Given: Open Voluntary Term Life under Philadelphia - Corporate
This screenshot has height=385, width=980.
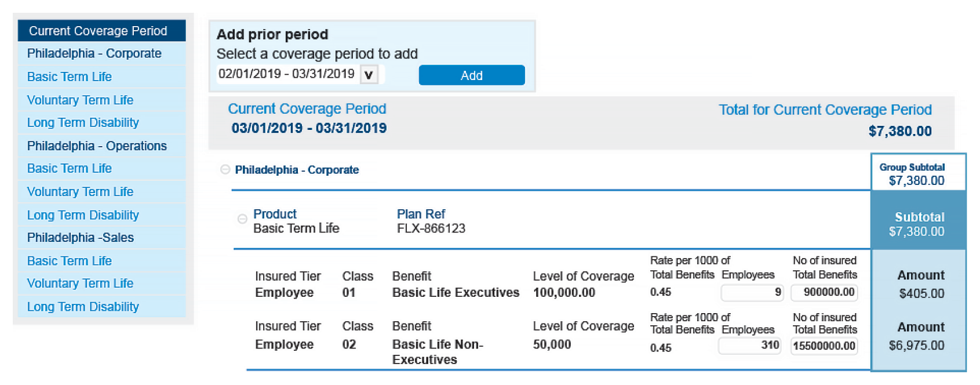Looking at the screenshot, I should pyautogui.click(x=80, y=100).
